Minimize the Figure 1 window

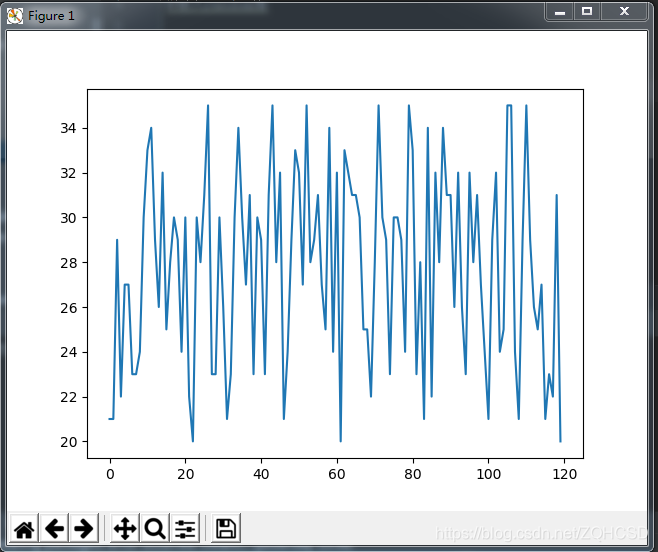560,12
